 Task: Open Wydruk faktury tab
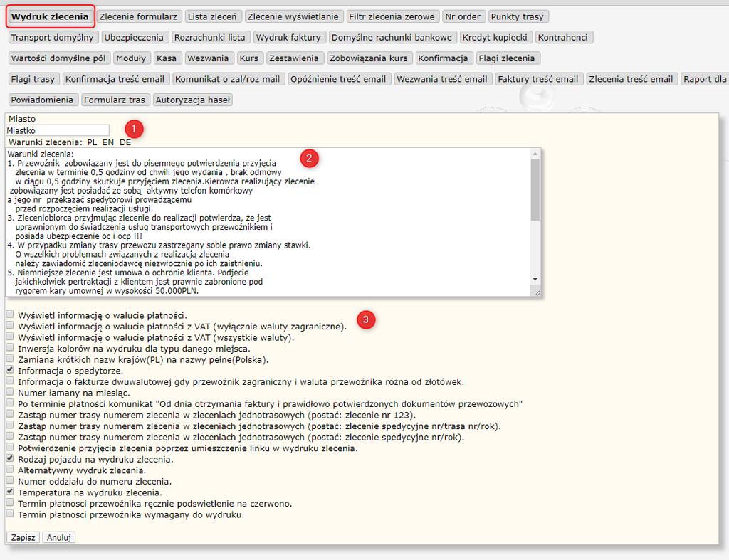click(289, 37)
